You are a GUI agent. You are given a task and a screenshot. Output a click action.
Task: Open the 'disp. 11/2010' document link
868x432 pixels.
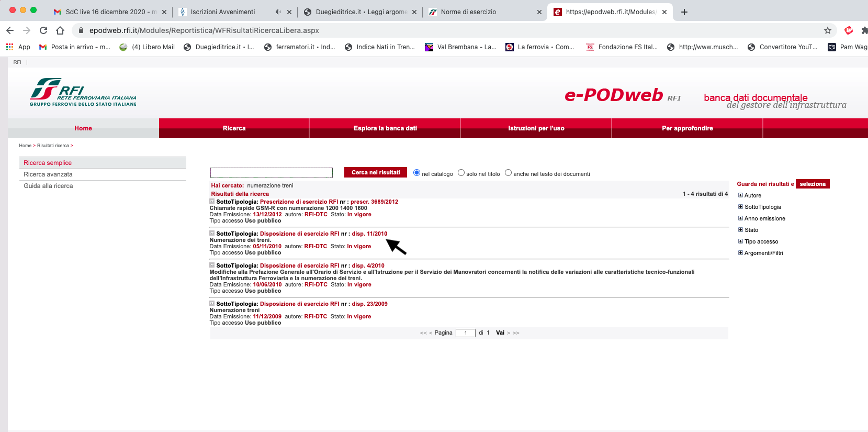pyautogui.click(x=369, y=234)
